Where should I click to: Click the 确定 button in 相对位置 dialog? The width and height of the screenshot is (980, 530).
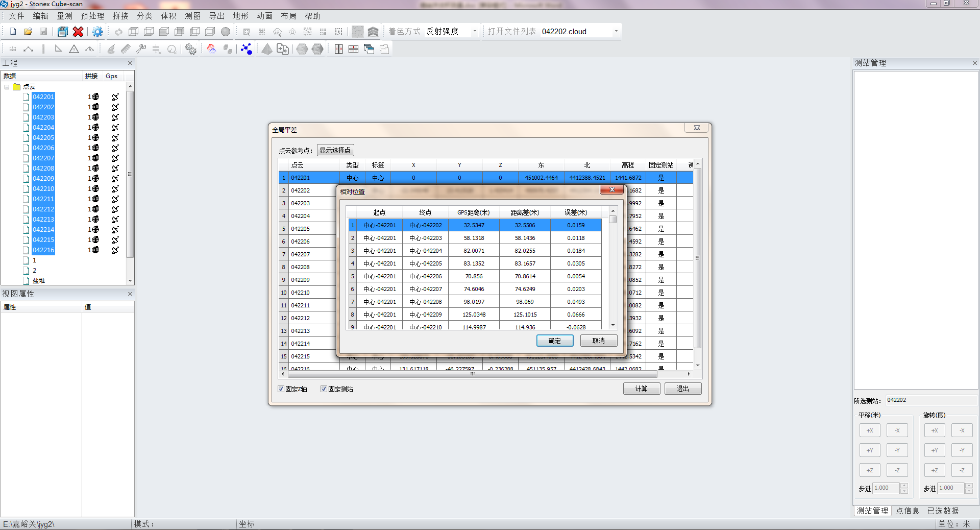[x=554, y=341]
